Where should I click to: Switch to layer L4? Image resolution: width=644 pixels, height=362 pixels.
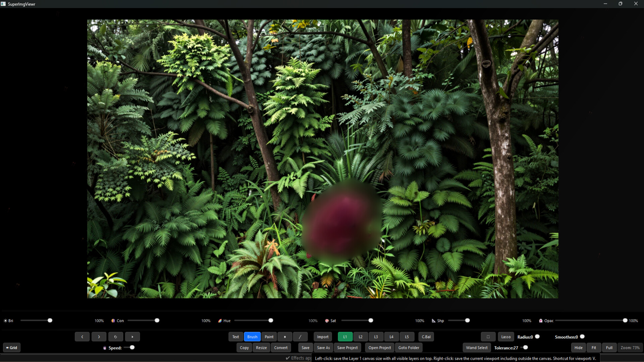click(391, 337)
